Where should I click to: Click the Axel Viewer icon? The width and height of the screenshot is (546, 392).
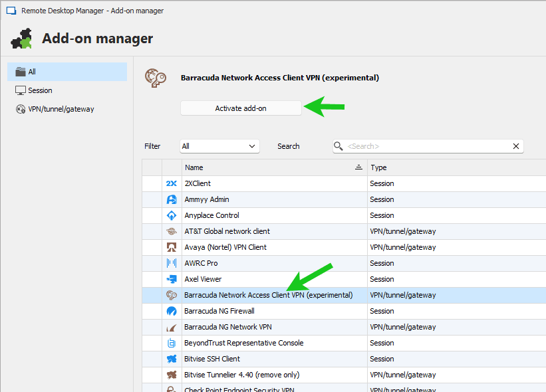click(x=171, y=279)
